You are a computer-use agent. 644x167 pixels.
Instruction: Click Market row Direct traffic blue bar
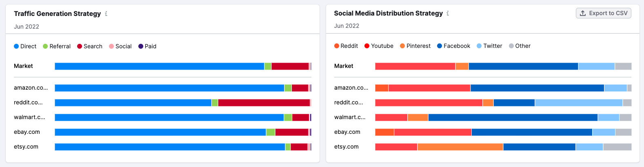159,66
